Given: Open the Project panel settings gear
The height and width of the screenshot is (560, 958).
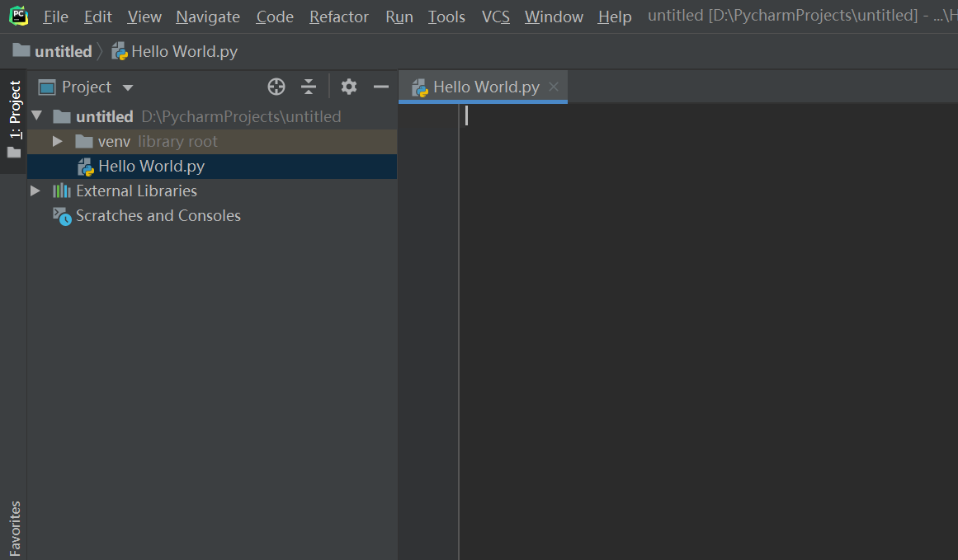Looking at the screenshot, I should [349, 86].
